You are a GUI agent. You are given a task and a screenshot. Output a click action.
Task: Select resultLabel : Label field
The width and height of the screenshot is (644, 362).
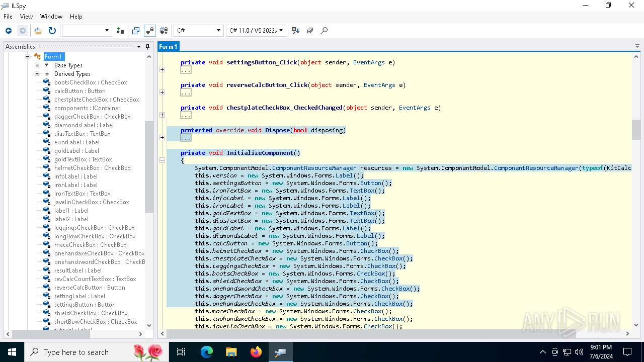tap(78, 270)
